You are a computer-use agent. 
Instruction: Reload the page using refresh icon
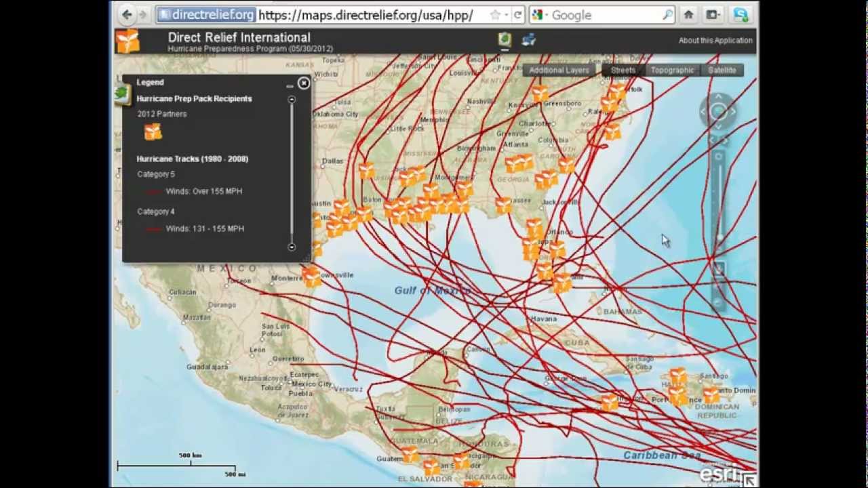517,15
